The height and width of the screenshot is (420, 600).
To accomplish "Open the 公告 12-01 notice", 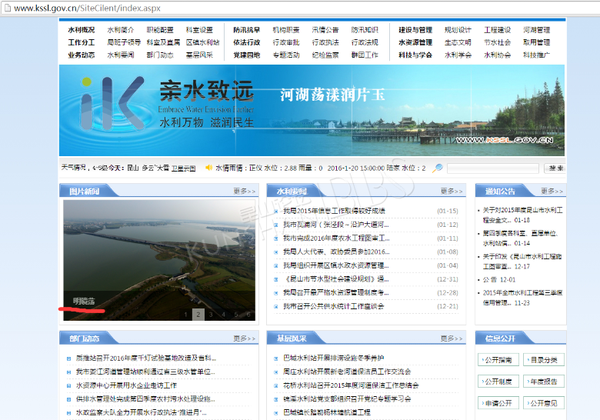I will click(499, 280).
